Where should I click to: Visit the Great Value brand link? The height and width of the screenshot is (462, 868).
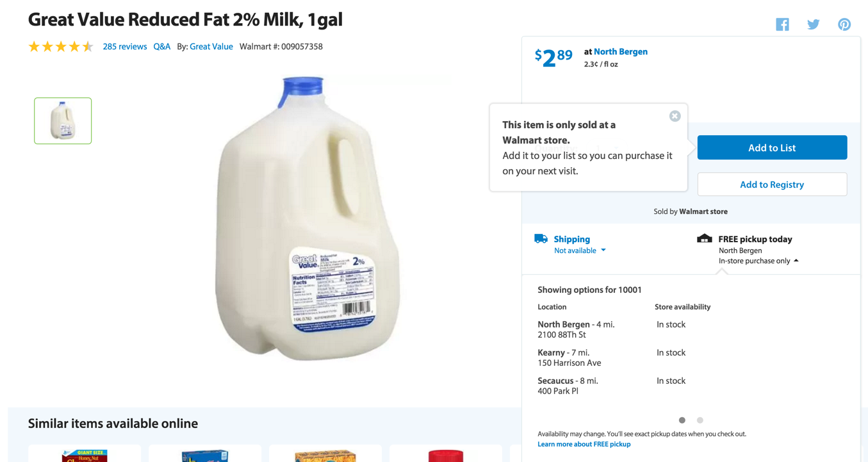click(211, 46)
